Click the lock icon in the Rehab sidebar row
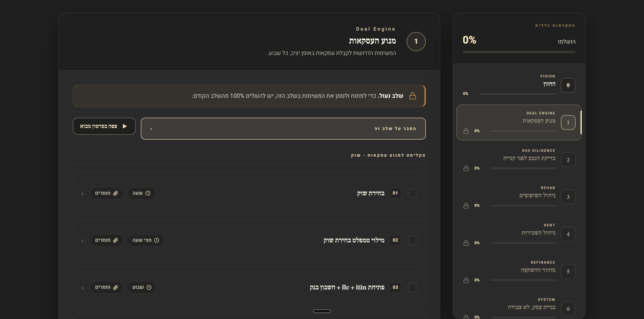 pyautogui.click(x=466, y=206)
